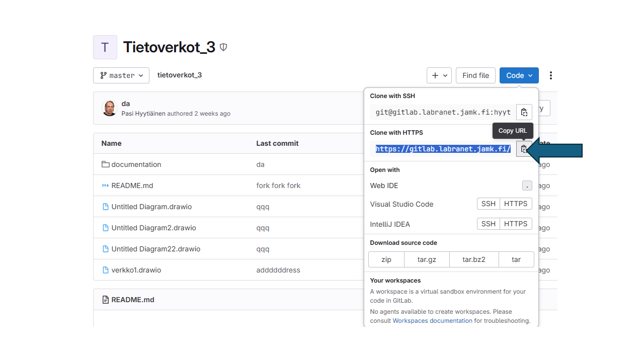The height and width of the screenshot is (362, 644).
Task: Copy the SSH clone URL
Action: [x=524, y=112]
